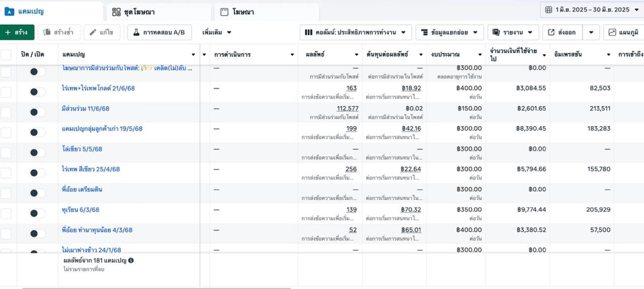
Task: Click the green สร้าง (Create) button
Action: [16, 32]
